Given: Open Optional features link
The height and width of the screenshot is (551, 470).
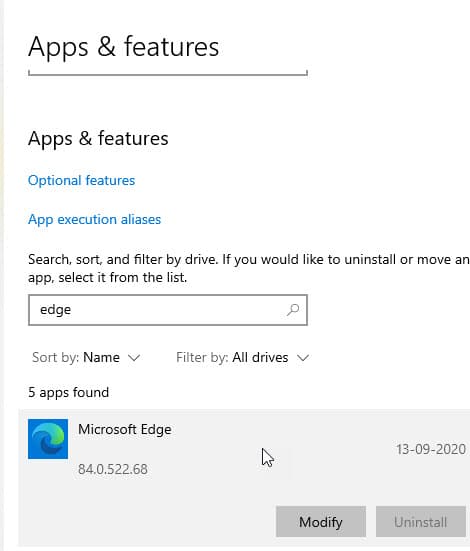Looking at the screenshot, I should point(82,181).
